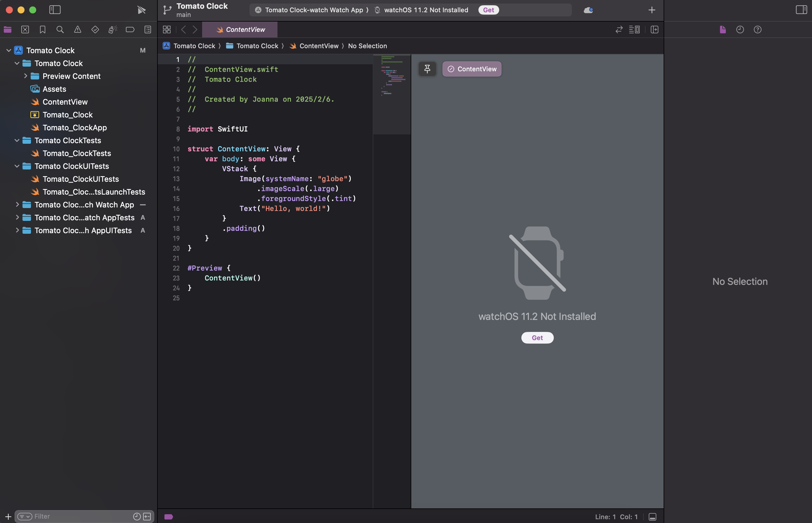The image size is (812, 523).
Task: Open the Debug navigator
Action: (113, 30)
